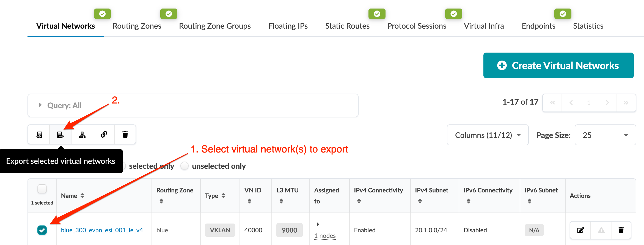The height and width of the screenshot is (245, 644).
Task: Toggle the select-all header checkbox
Action: coord(42,189)
